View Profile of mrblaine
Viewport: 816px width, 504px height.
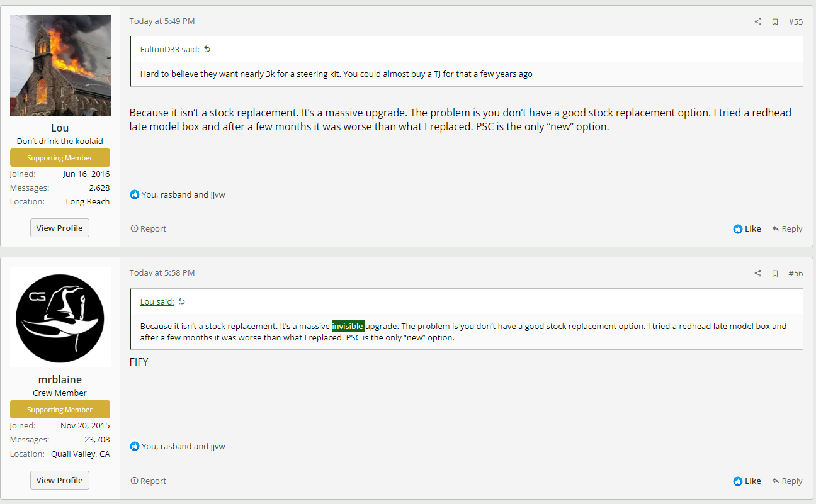60,480
